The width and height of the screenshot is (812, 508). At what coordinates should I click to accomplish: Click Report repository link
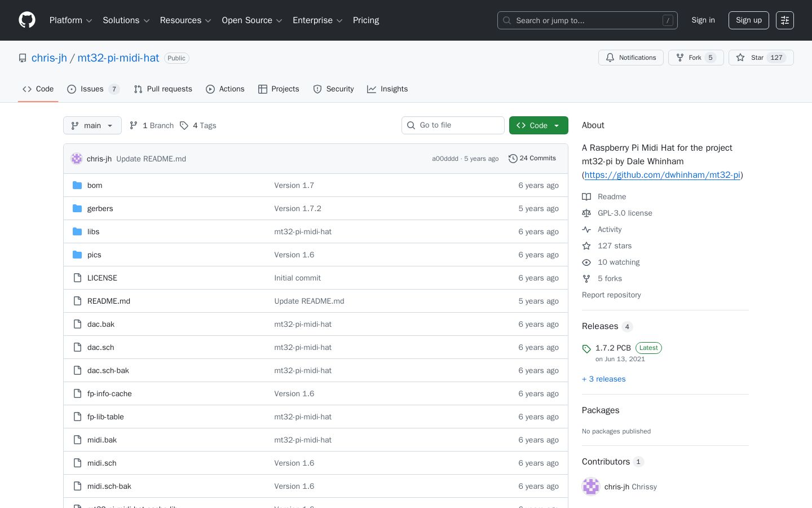[x=611, y=295]
